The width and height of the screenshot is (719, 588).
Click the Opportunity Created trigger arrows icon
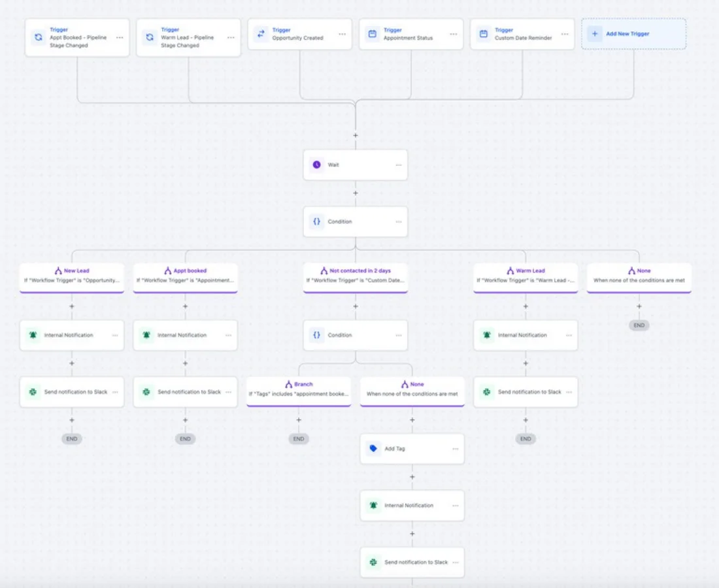pos(261,34)
